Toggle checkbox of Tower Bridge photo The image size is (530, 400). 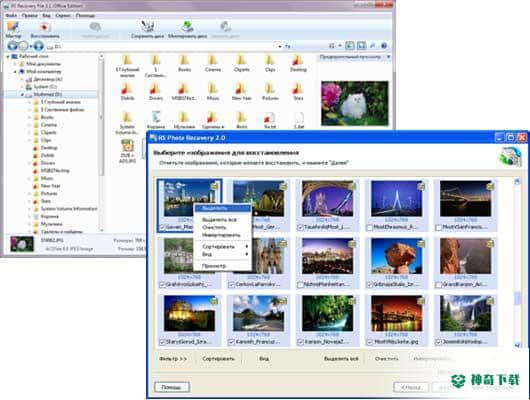[x=300, y=227]
